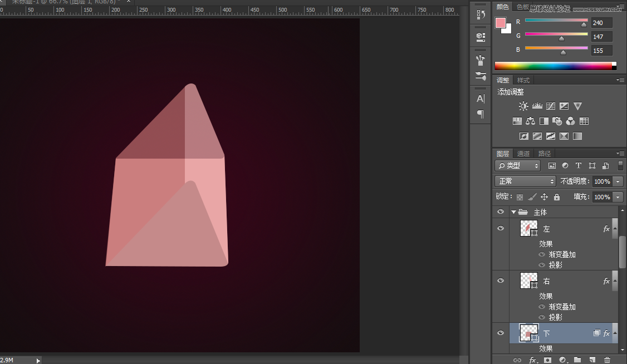Open the Brush settings sliders icon

480,76
